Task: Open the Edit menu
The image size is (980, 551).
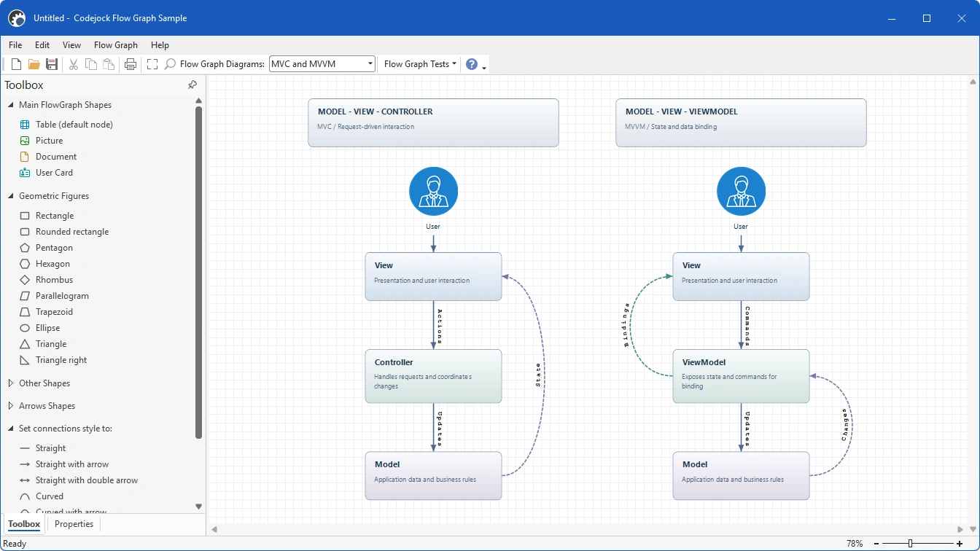Action: (42, 45)
